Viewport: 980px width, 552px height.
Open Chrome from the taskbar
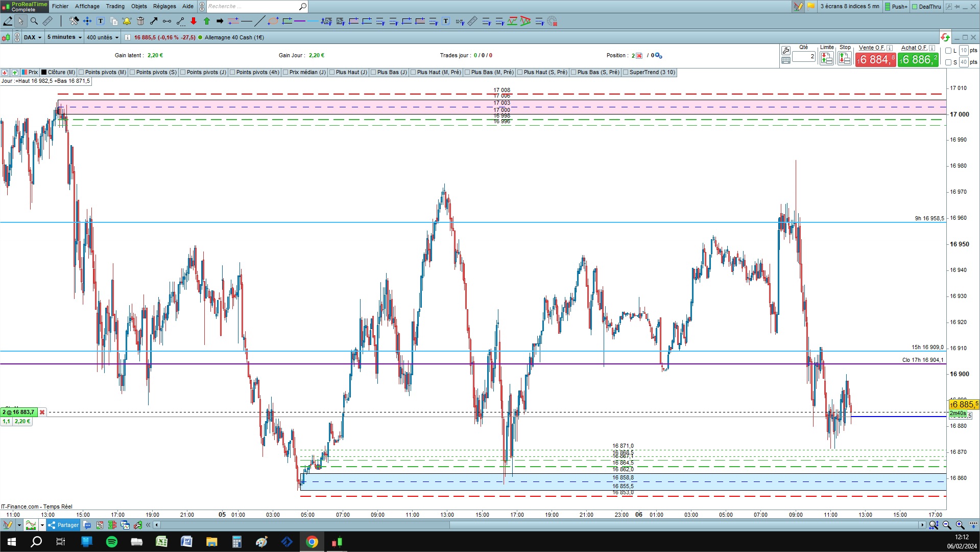pos(312,542)
